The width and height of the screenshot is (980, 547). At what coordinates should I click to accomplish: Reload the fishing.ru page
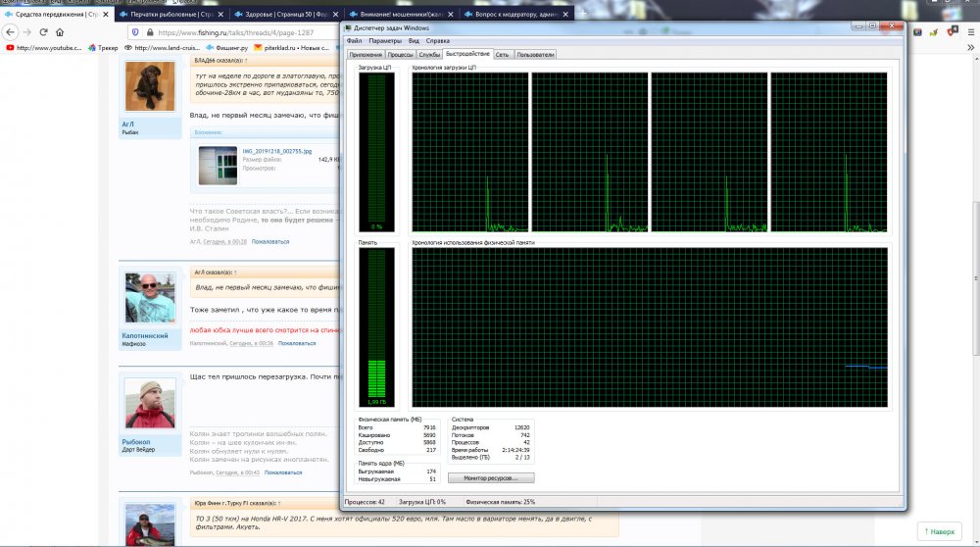point(43,32)
